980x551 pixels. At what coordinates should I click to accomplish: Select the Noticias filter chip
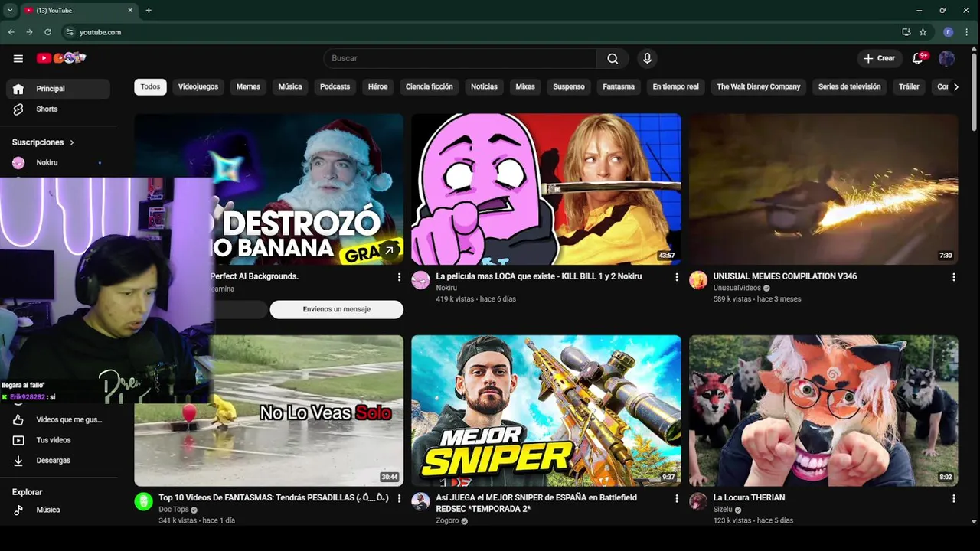[x=484, y=86]
